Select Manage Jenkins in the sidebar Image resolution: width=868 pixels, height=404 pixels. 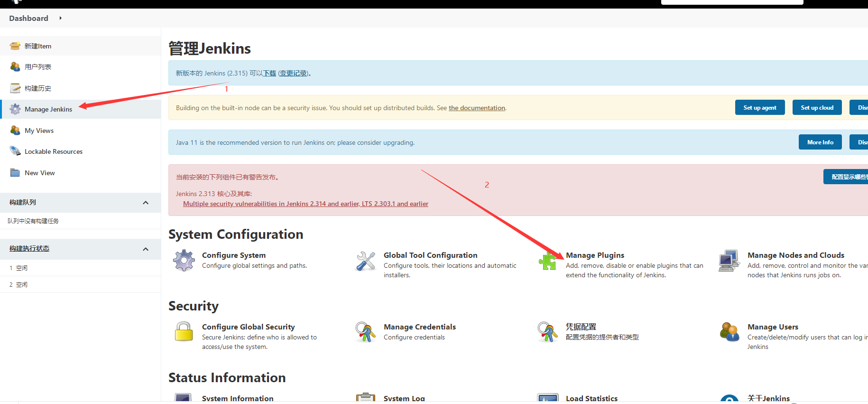[48, 109]
